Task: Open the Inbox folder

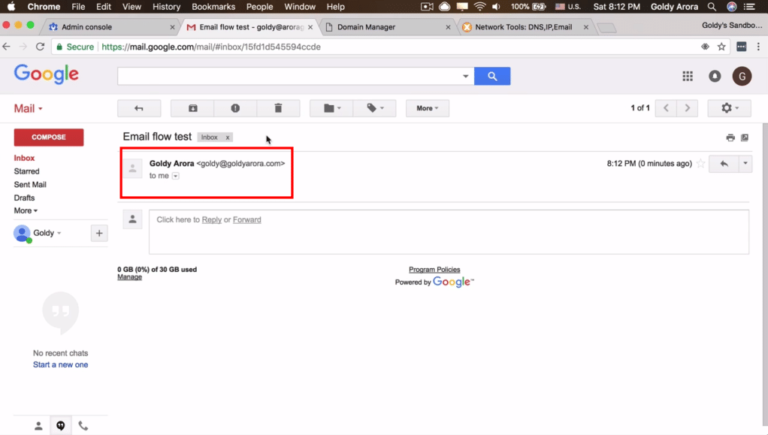Action: [24, 158]
